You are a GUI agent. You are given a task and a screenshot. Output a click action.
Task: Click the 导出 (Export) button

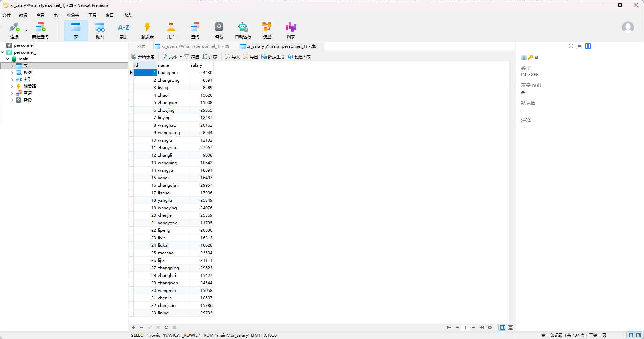point(251,57)
